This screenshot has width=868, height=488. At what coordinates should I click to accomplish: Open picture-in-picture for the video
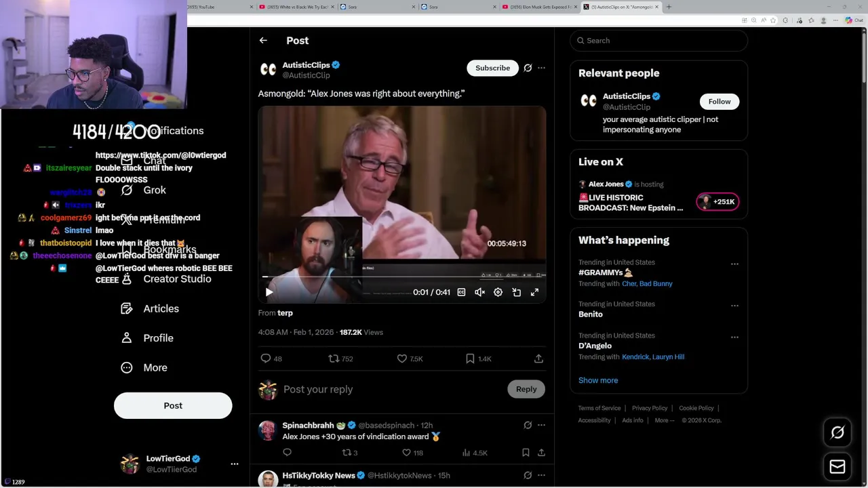click(x=516, y=292)
